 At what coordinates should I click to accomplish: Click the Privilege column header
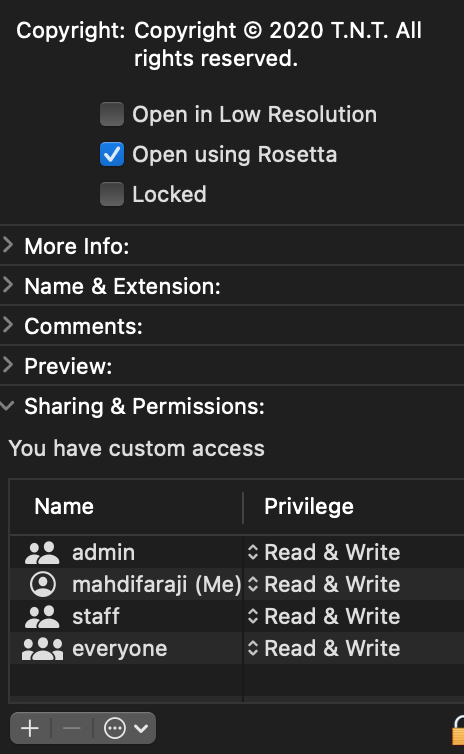(309, 506)
